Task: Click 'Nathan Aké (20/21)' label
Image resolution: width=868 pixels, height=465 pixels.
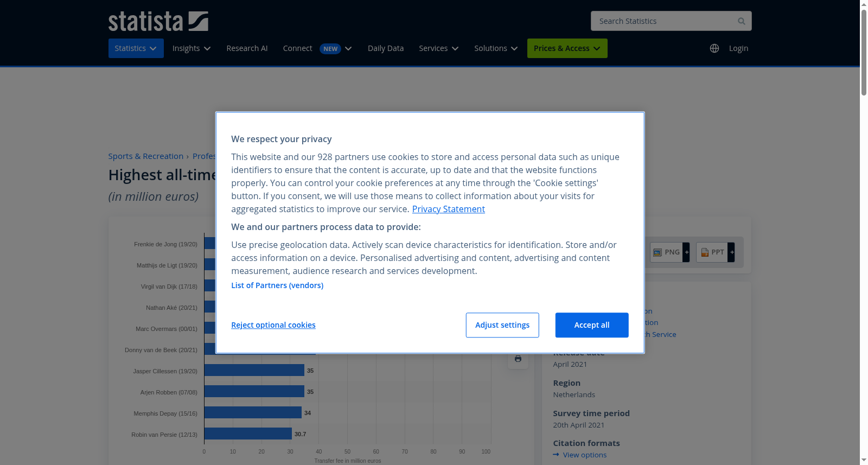Action: [x=171, y=308]
